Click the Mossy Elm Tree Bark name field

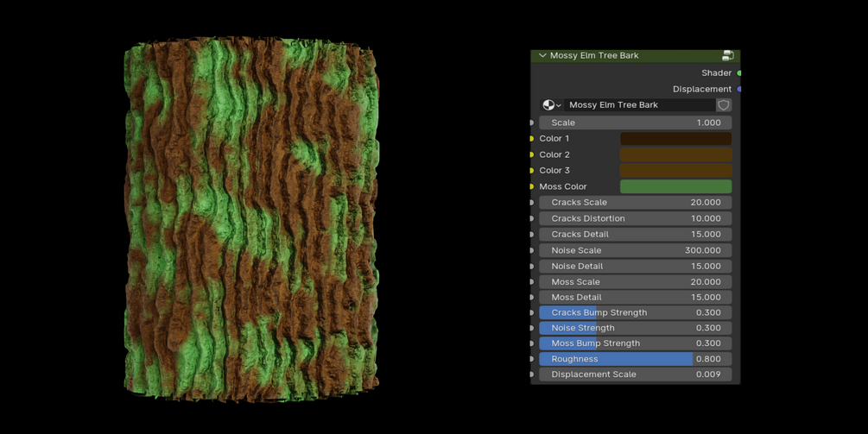[x=639, y=105]
